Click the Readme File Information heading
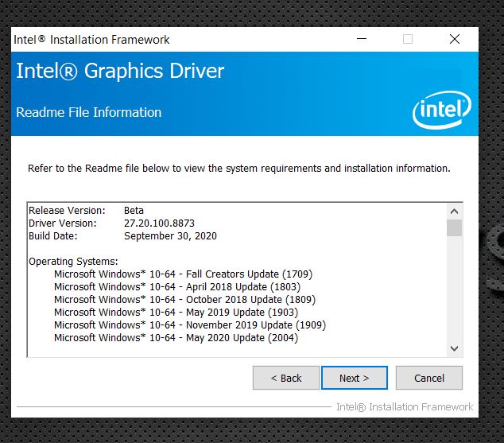The image size is (504, 443). pyautogui.click(x=89, y=112)
